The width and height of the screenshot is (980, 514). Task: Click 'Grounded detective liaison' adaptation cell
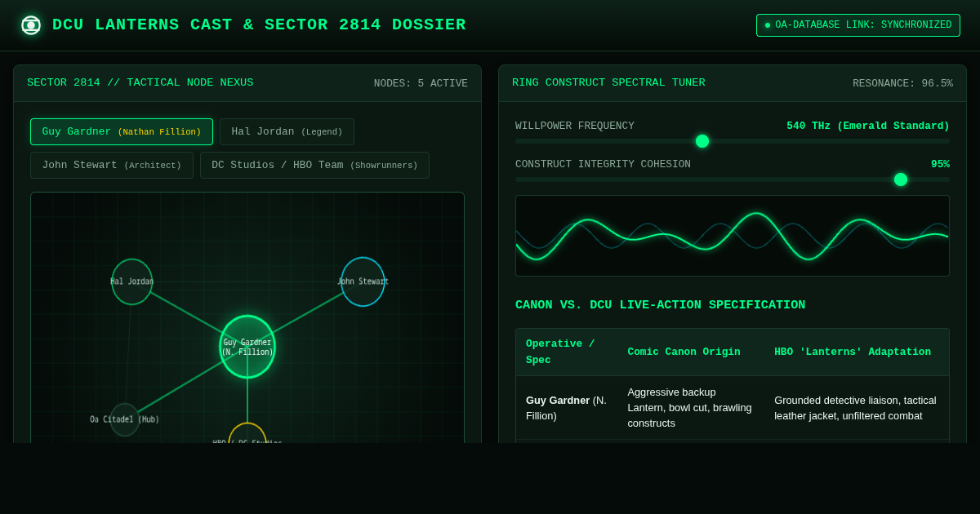pos(857,408)
